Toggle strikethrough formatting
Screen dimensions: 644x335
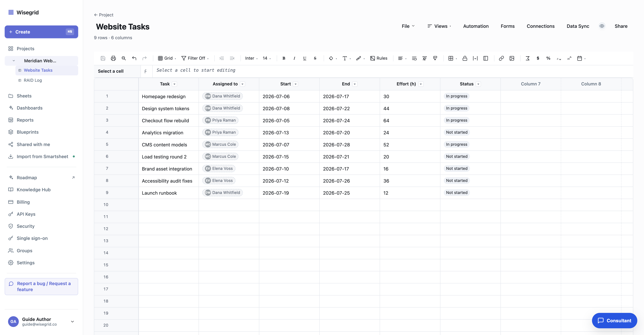(315, 58)
